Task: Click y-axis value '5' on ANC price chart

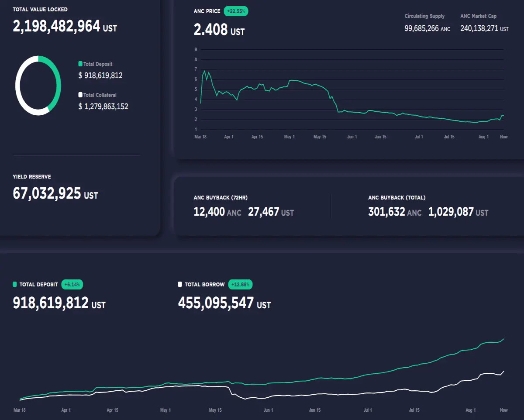Action: [196, 90]
